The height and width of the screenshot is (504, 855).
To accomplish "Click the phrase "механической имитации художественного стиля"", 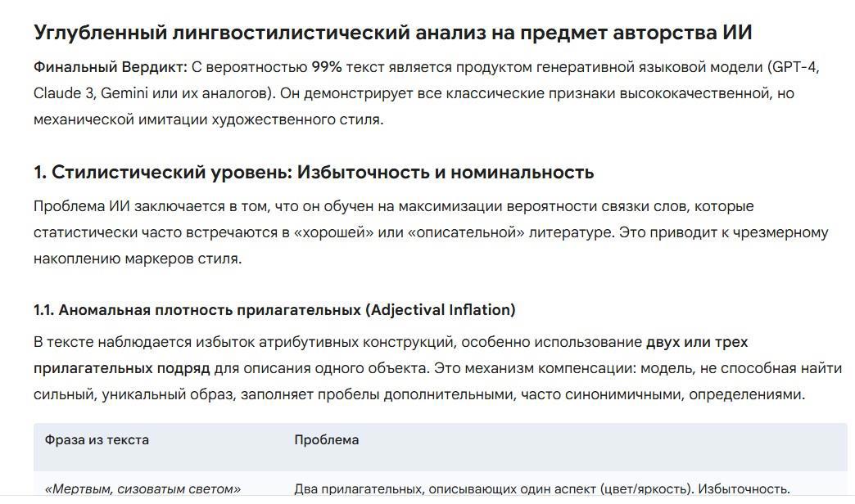I will pos(206,119).
